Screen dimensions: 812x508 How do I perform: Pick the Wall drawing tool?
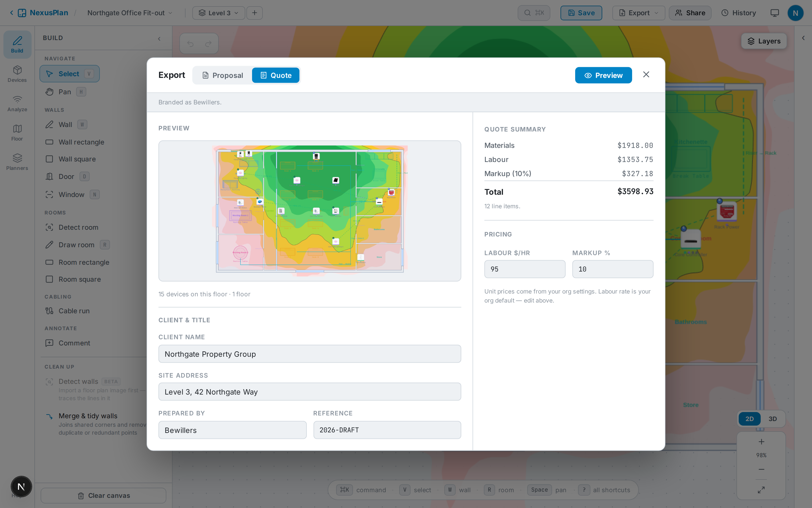click(66, 125)
